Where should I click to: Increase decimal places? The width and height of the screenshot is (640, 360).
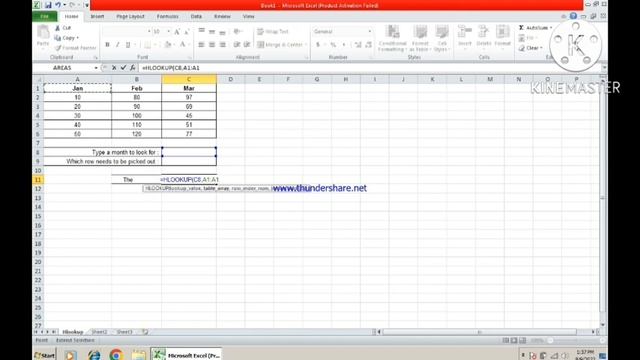click(x=358, y=44)
